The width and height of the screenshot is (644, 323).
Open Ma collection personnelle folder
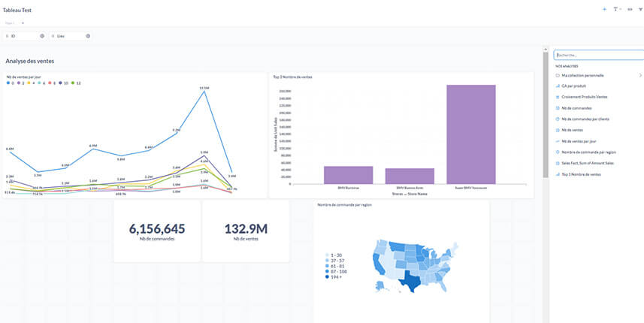click(582, 76)
